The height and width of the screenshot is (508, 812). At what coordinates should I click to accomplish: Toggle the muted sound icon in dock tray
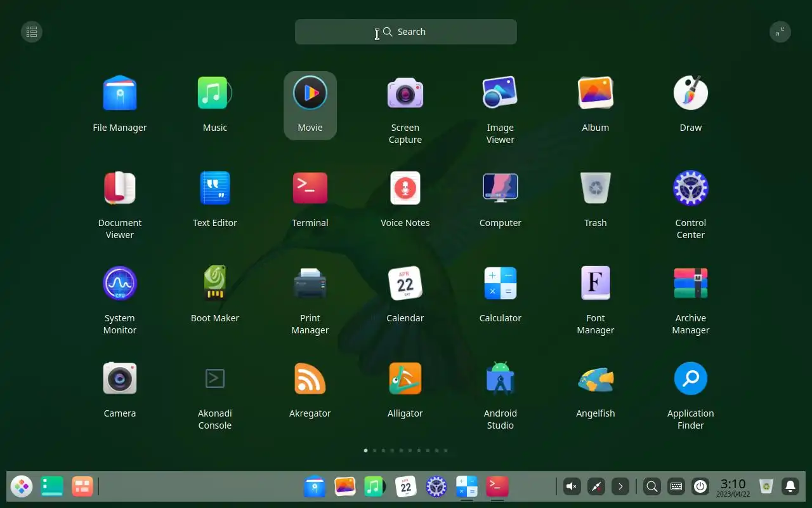[572, 487]
